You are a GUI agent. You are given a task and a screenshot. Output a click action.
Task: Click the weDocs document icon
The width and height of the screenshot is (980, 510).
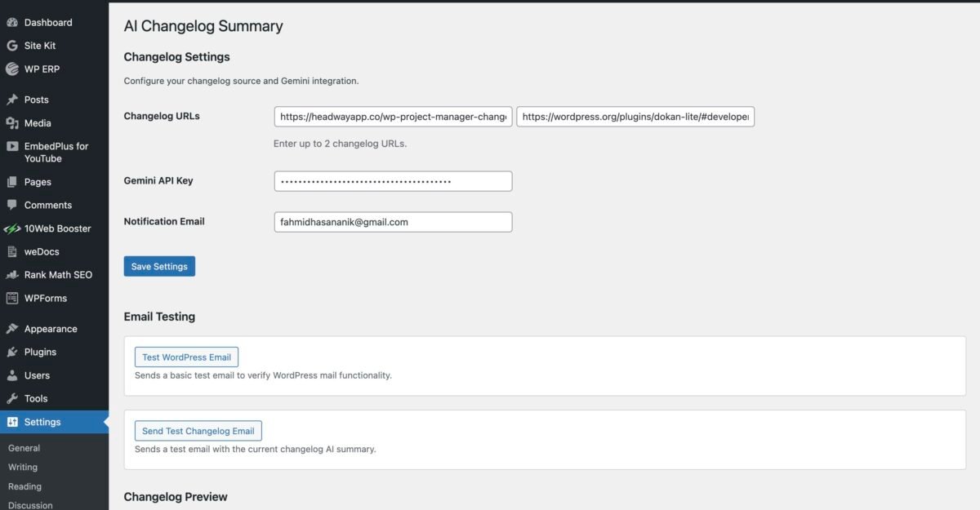(12, 251)
